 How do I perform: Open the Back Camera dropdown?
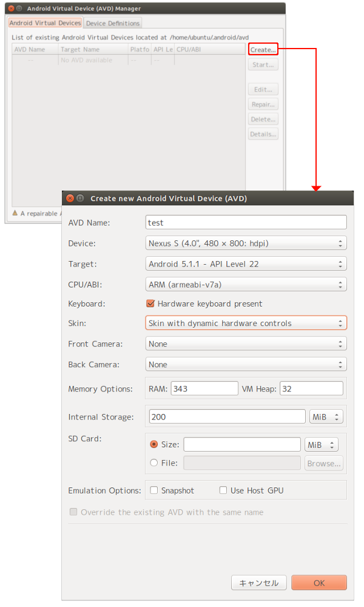click(x=246, y=364)
